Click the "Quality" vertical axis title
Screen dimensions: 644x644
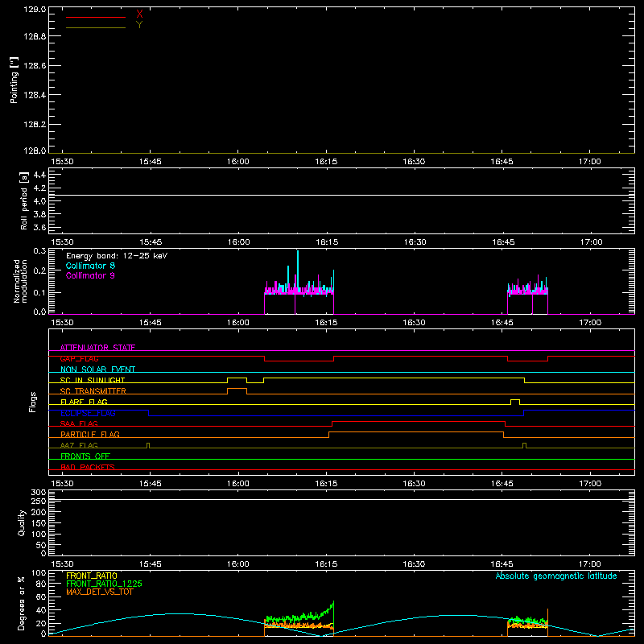tap(22, 522)
